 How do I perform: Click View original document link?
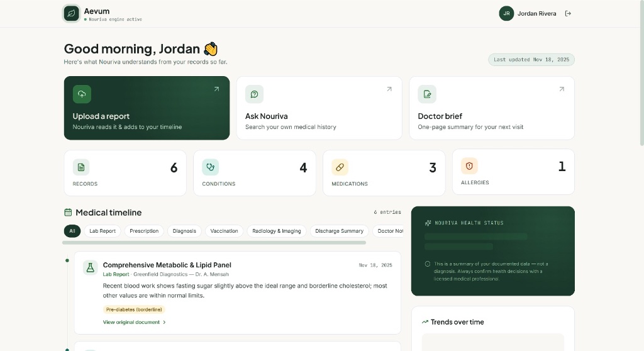(131, 322)
